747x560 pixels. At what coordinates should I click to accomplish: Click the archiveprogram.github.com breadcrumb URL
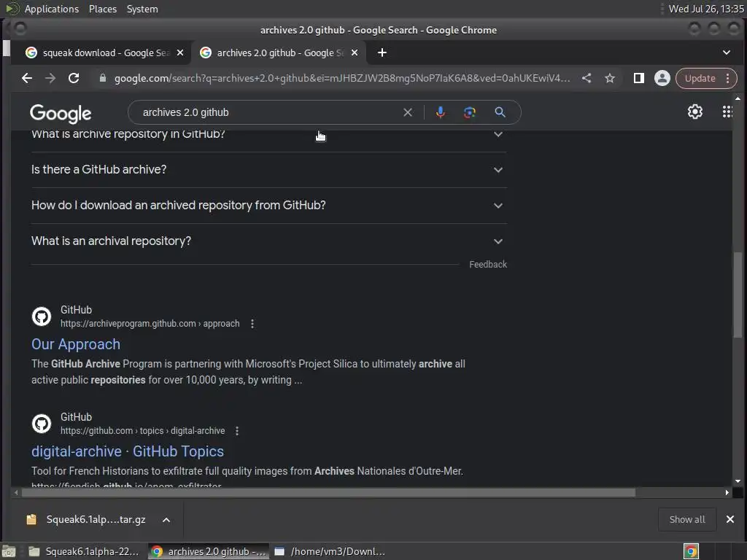click(x=150, y=324)
